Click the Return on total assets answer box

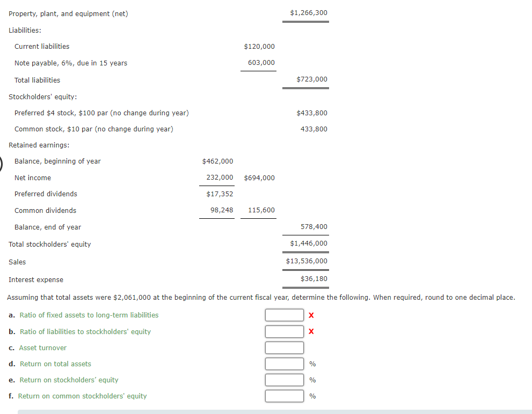pos(284,364)
